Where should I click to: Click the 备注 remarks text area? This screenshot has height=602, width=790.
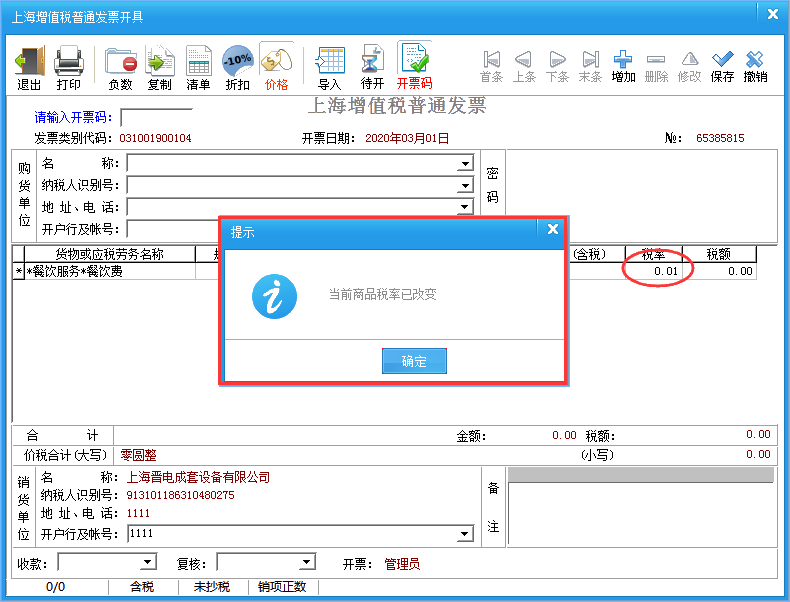tap(641, 514)
